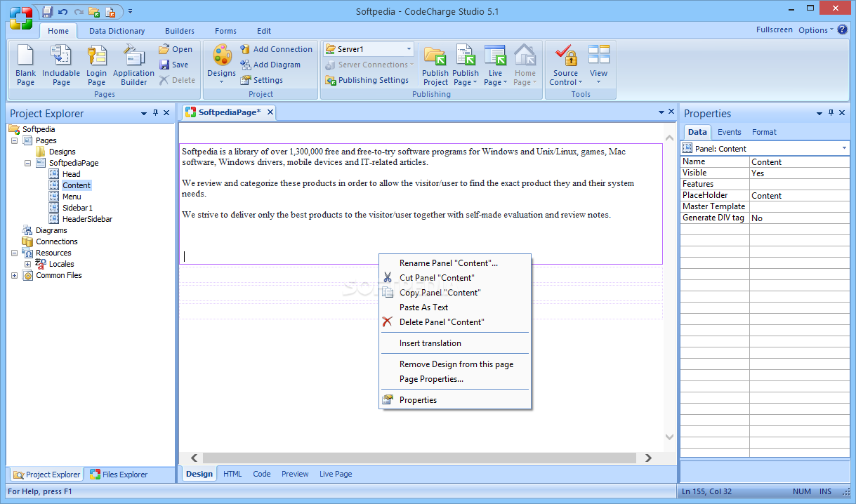856x504 pixels.
Task: Add a Login Page
Action: coord(96,65)
